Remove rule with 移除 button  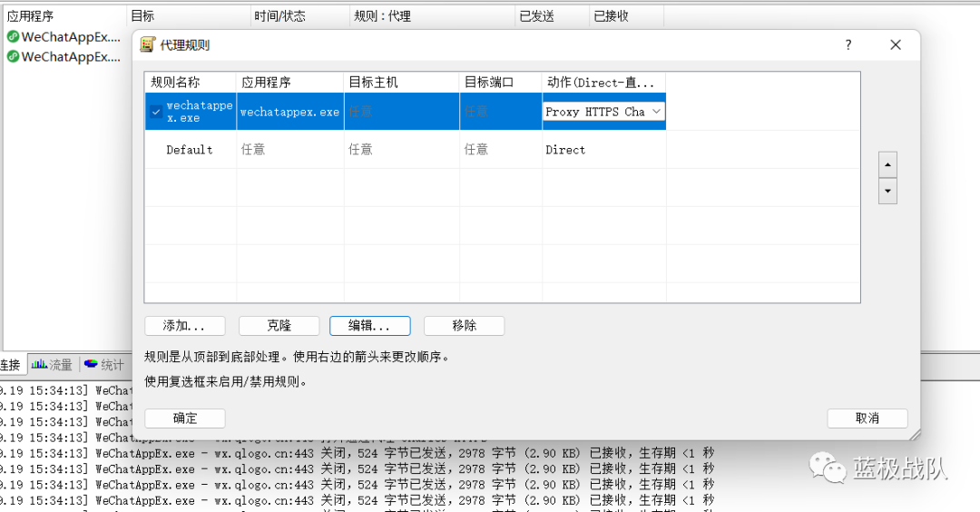point(465,326)
